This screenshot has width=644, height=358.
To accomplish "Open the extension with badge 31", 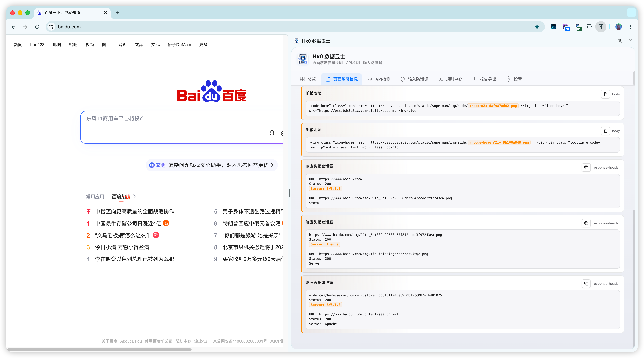I will 578,27.
